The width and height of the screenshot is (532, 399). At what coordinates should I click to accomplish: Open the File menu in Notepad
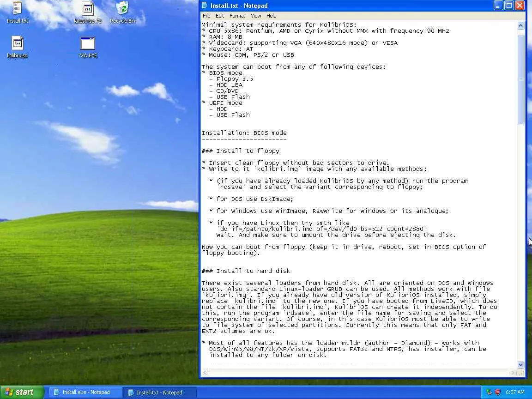coord(206,16)
